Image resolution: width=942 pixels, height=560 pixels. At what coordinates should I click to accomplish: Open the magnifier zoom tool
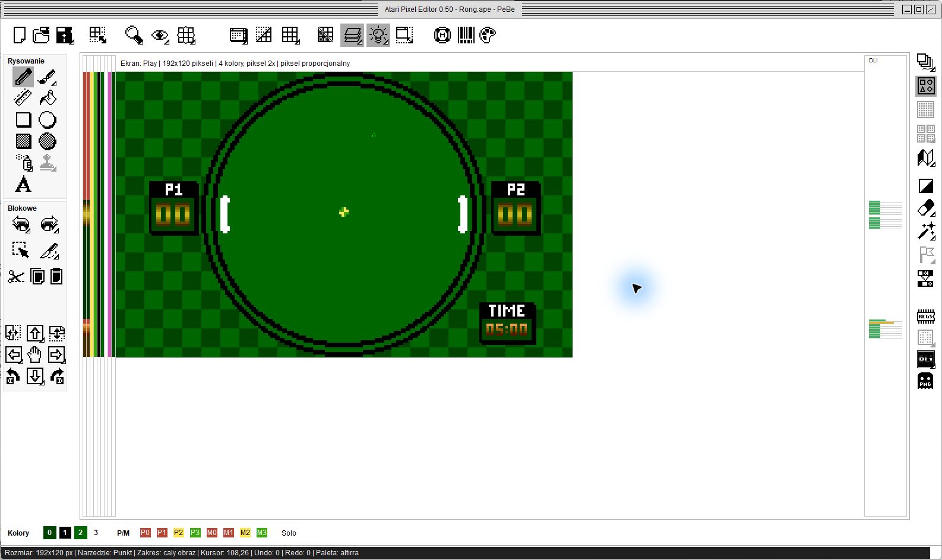tap(134, 35)
